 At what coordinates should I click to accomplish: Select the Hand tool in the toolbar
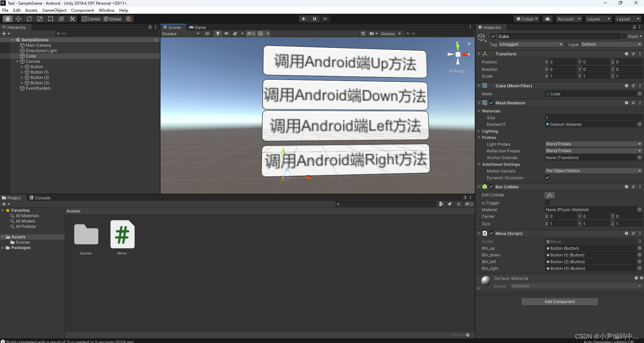coord(7,19)
